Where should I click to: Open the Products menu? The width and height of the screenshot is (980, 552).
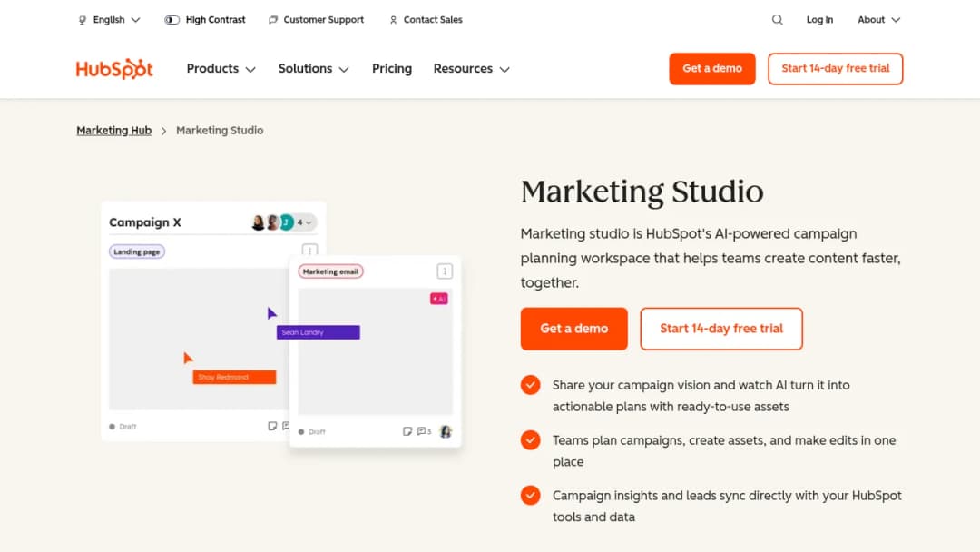click(x=220, y=69)
